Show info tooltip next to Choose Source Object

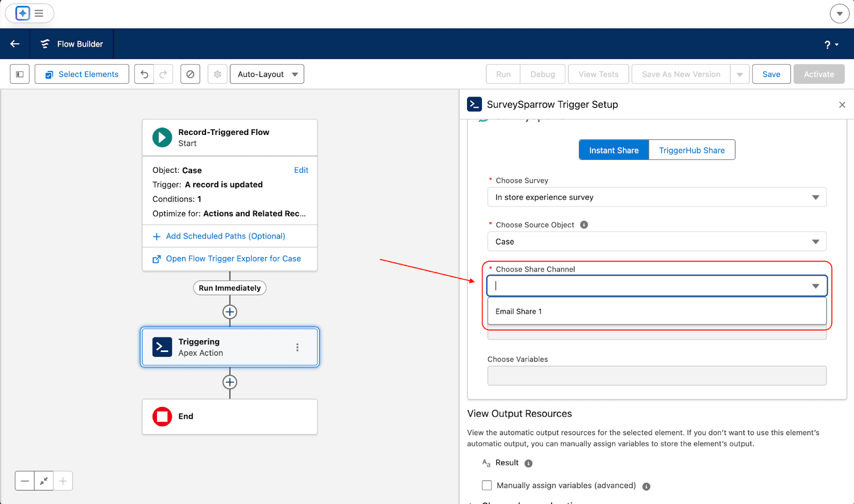click(584, 225)
